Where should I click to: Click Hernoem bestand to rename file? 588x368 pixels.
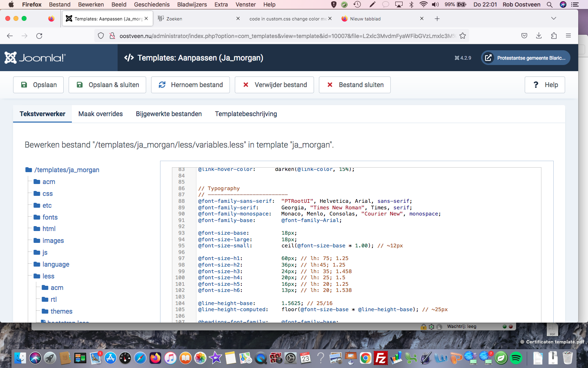click(190, 85)
